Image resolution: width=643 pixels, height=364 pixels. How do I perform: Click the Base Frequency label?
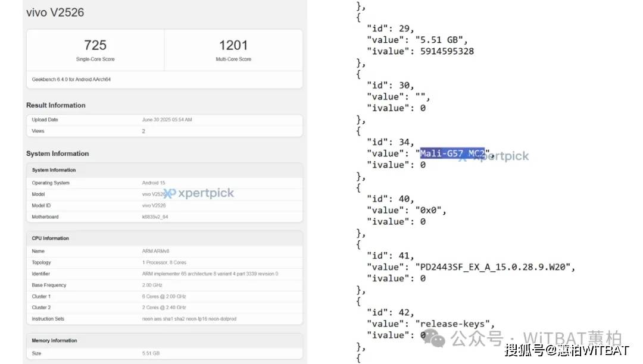click(49, 285)
